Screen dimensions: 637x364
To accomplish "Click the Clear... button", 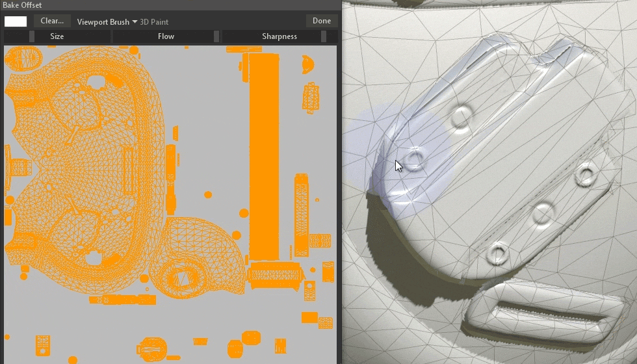I will point(52,21).
